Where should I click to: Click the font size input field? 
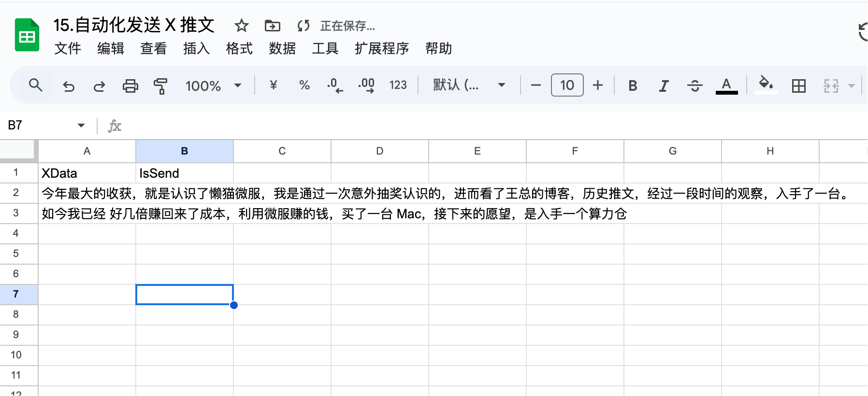coord(567,85)
